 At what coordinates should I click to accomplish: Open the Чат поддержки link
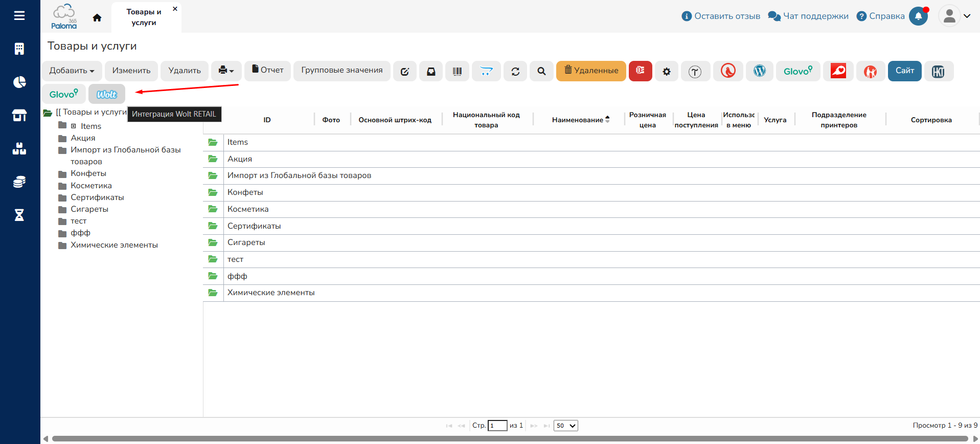808,16
